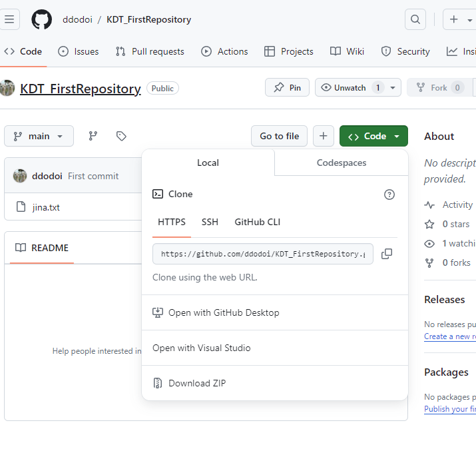Go to GitHub homepage via Octocat logo
The image size is (476, 467).
point(41,19)
